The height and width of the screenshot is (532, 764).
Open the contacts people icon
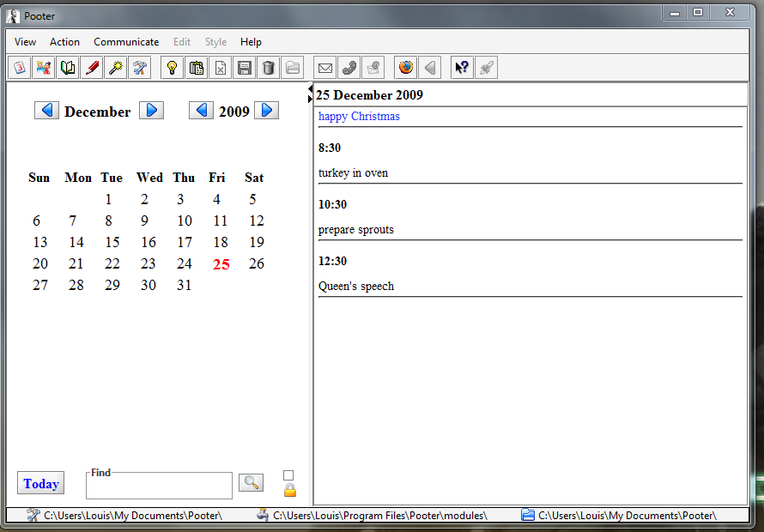point(44,68)
